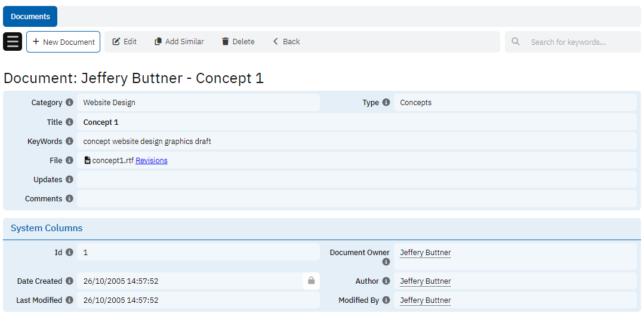Collapse the System Columns section header
644x316 pixels.
tap(47, 228)
